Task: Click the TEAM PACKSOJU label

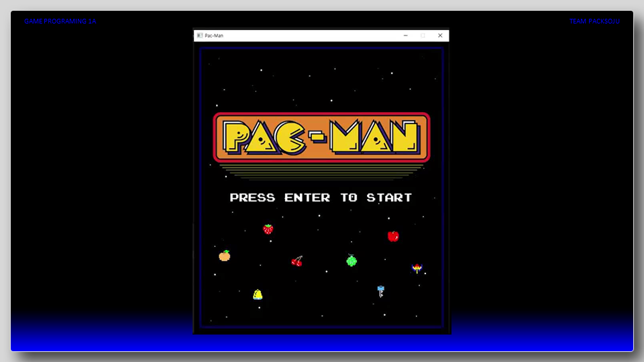Action: point(594,21)
